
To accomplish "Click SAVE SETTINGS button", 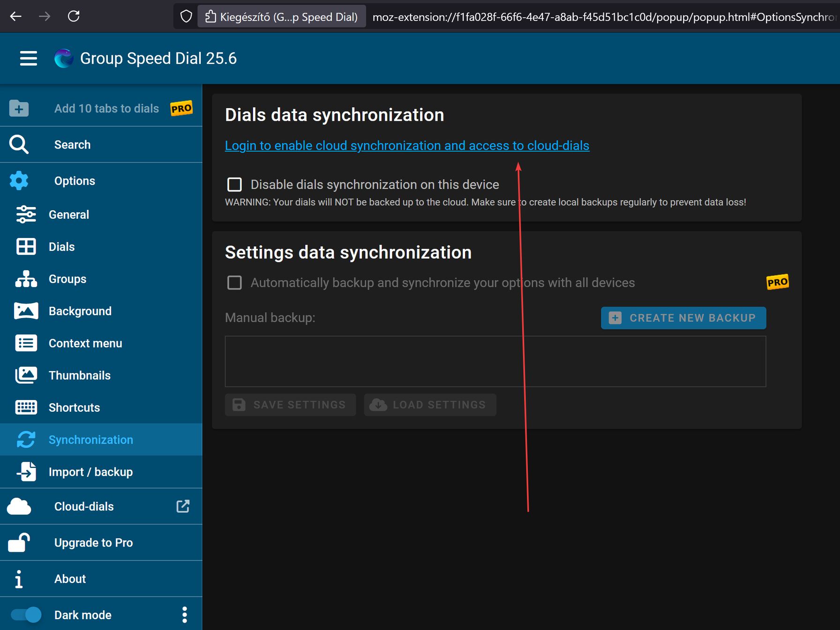I will click(290, 405).
